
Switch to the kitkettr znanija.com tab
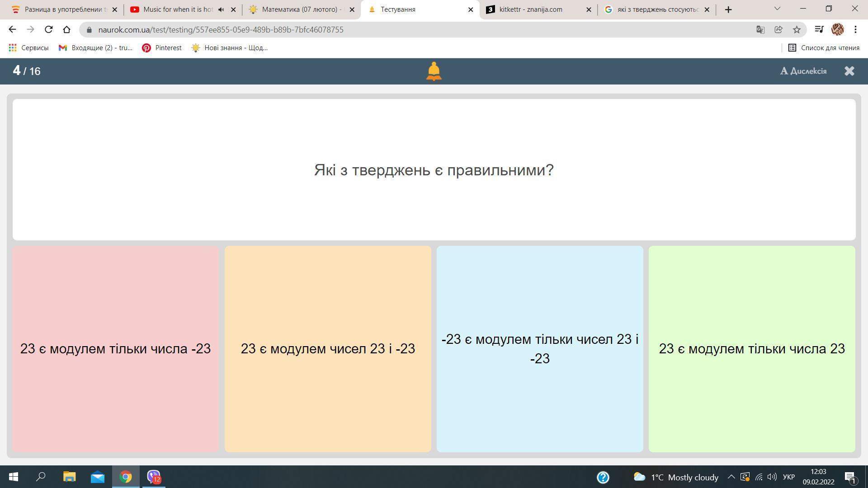[x=531, y=9]
